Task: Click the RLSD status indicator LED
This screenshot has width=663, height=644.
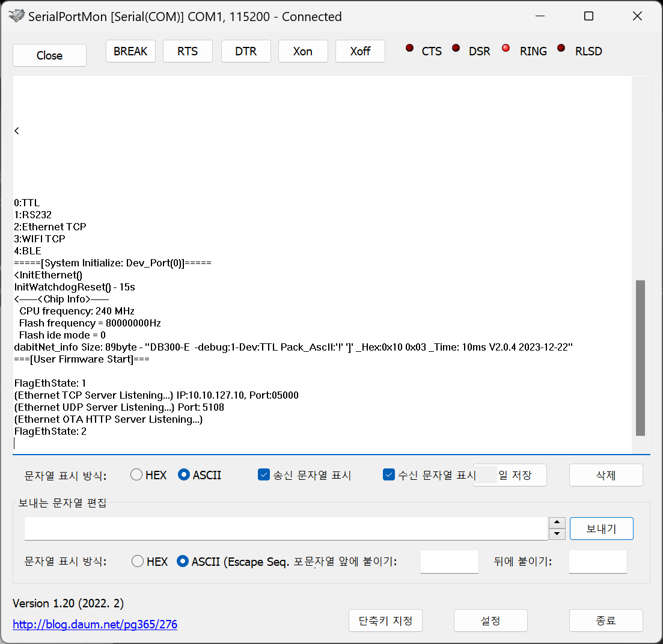Action: coord(561,49)
